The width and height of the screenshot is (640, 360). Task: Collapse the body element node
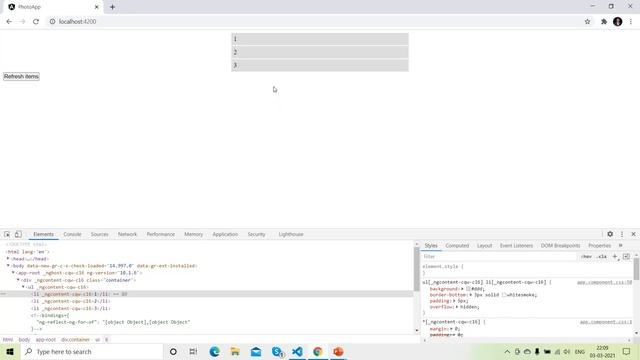point(8,266)
